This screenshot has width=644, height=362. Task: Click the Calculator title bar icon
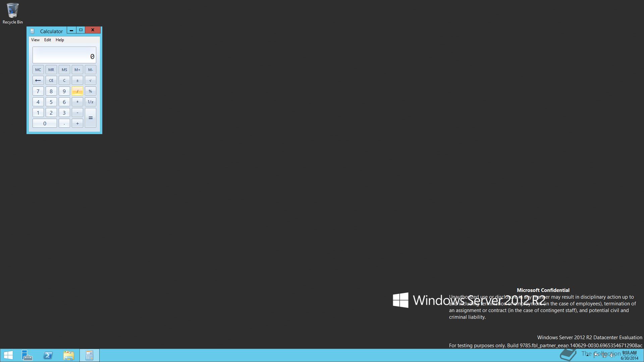tap(32, 31)
